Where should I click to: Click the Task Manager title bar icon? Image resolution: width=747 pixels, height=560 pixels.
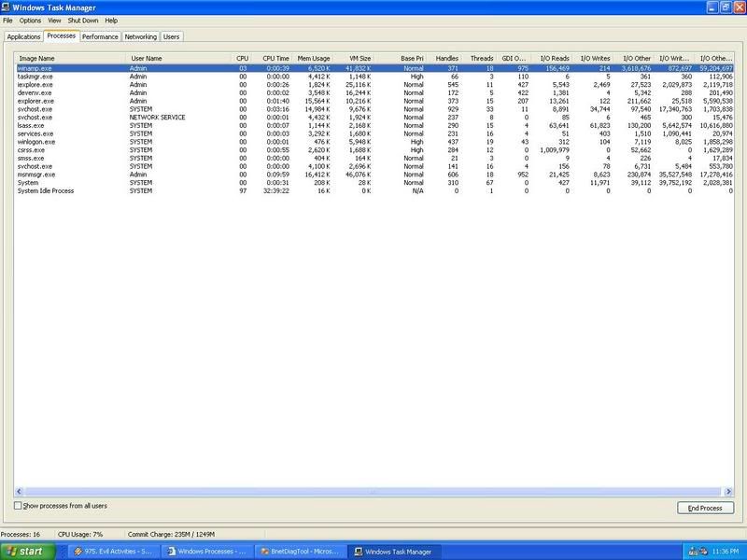point(6,7)
